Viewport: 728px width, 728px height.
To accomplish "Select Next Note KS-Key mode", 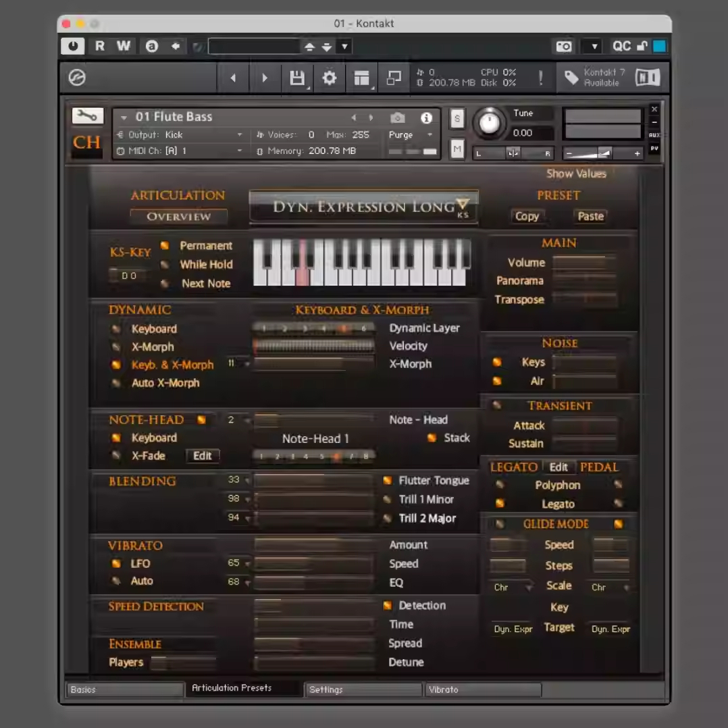I will pyautogui.click(x=164, y=283).
